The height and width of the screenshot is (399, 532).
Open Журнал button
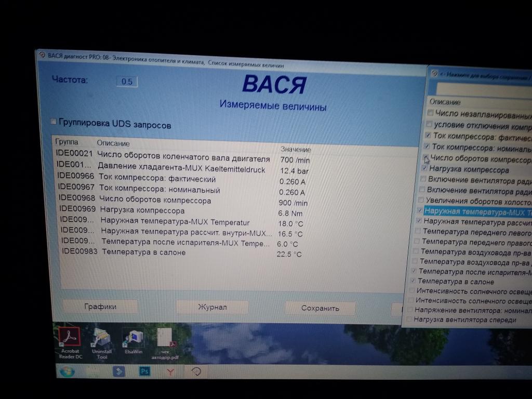coord(212,308)
